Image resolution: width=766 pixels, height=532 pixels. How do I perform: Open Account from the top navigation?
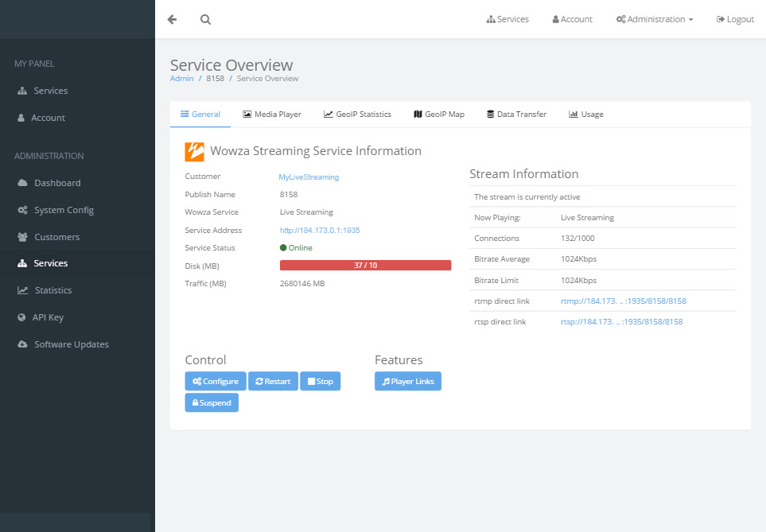click(571, 18)
